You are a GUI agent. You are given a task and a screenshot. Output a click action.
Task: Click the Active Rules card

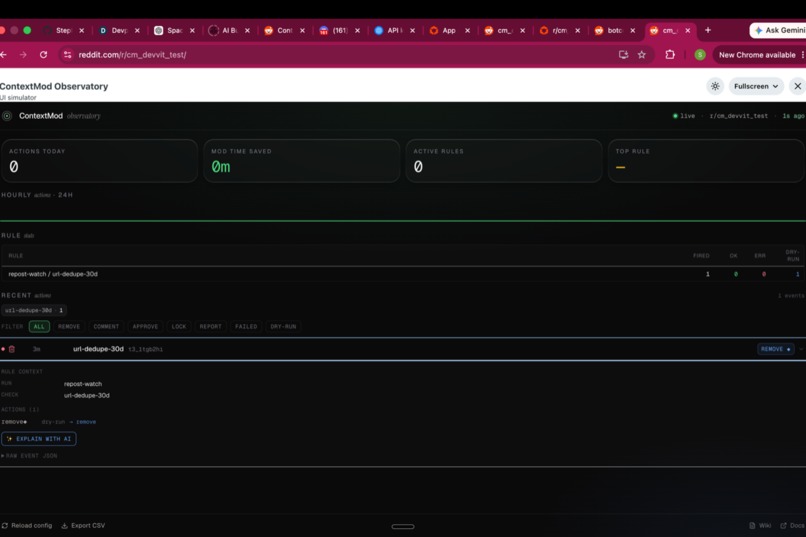[x=504, y=161]
